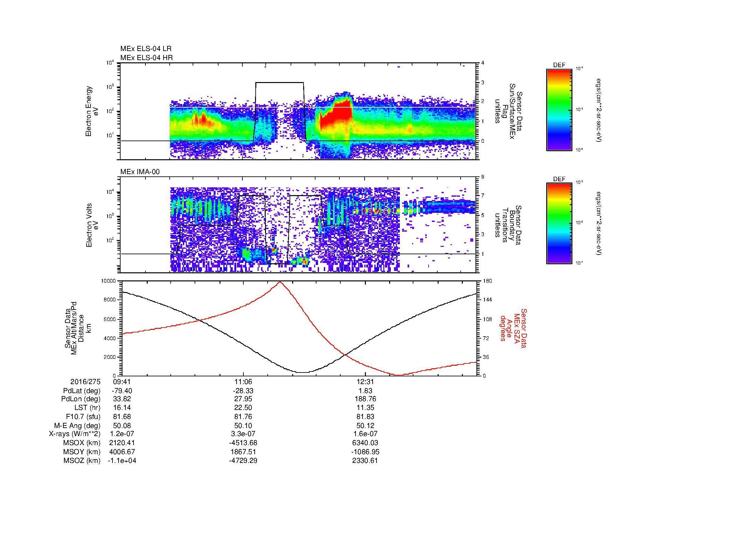Screen dimensions: 756x534
Task: Click the '2016/275' date label
Action: point(85,382)
